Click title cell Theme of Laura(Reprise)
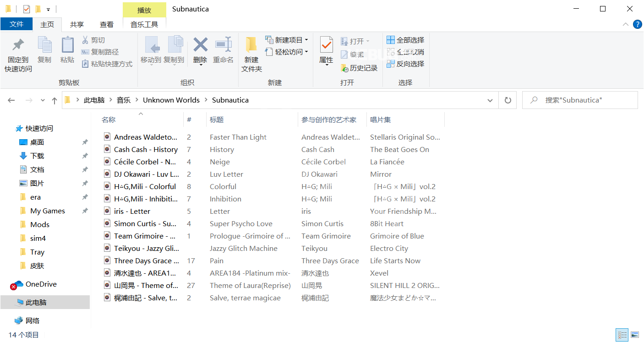The image size is (644, 342). click(x=250, y=286)
